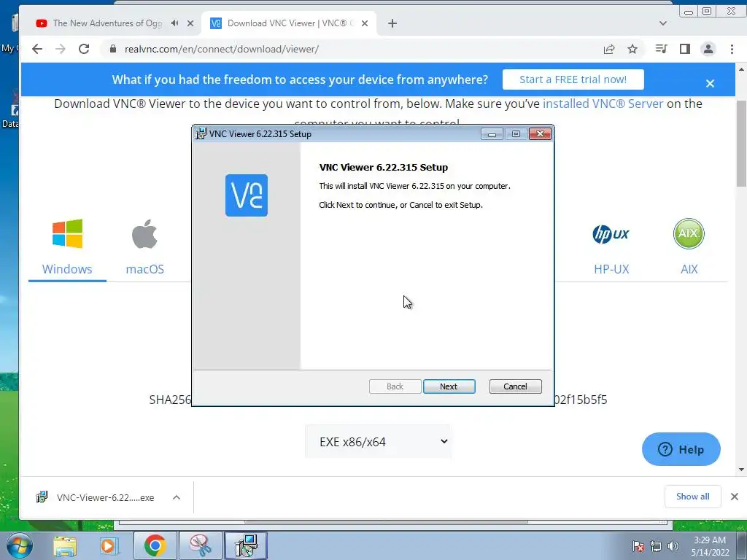Open Windows Media Player from taskbar

(108, 546)
